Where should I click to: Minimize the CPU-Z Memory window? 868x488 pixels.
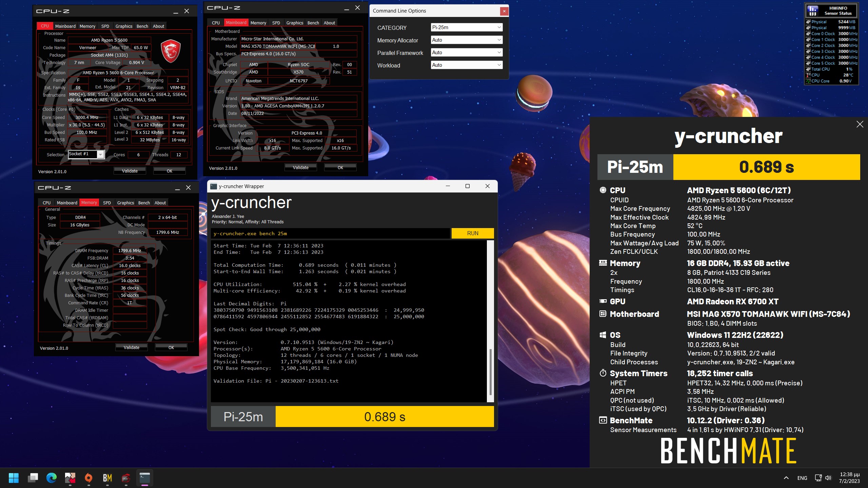(x=177, y=188)
